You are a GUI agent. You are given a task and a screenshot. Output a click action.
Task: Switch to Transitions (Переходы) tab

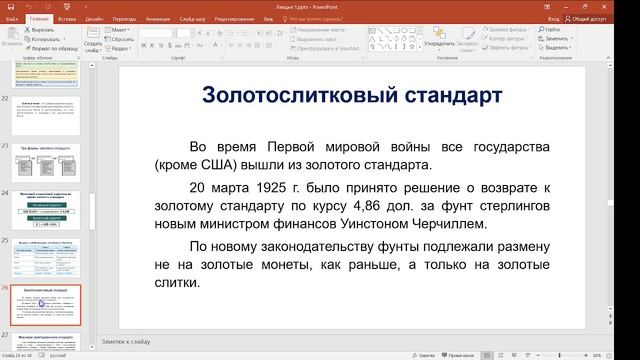(x=124, y=19)
